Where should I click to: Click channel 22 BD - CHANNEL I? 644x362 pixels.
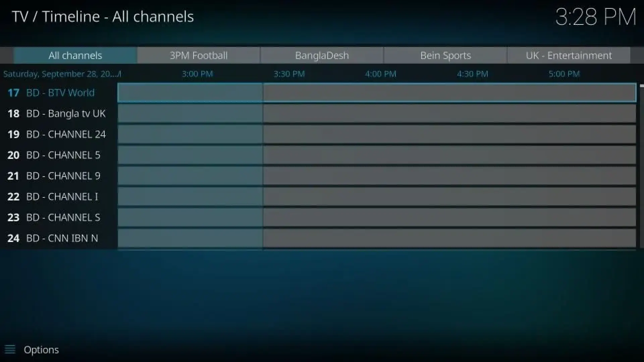click(63, 196)
